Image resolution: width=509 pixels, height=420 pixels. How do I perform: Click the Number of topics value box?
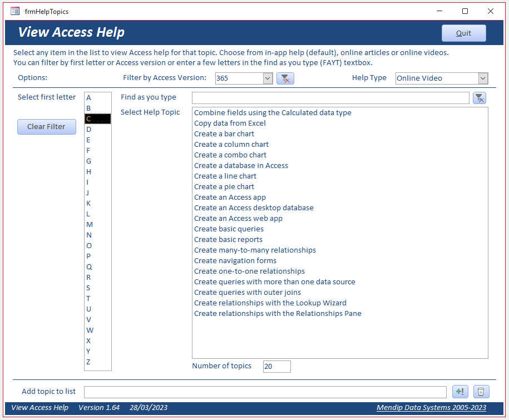[x=277, y=367]
